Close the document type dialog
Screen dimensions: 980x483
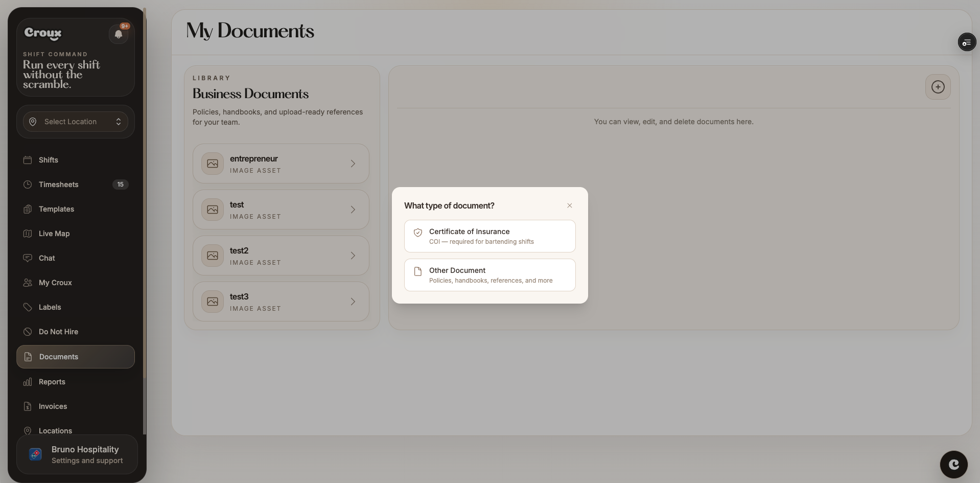570,205
